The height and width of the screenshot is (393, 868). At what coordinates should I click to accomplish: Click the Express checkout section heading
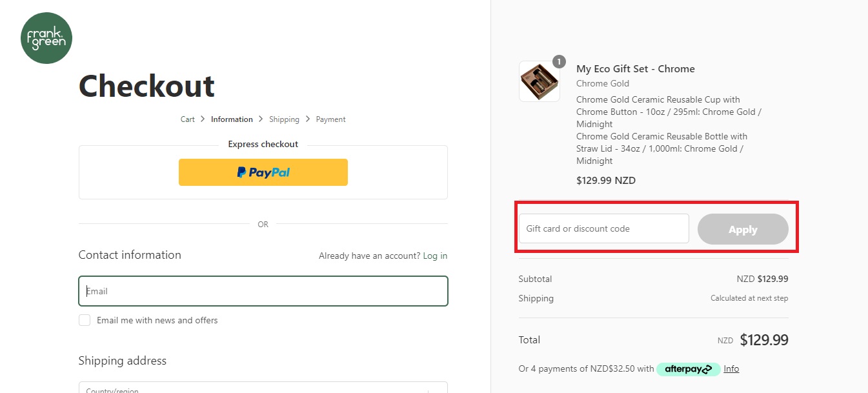pyautogui.click(x=263, y=144)
